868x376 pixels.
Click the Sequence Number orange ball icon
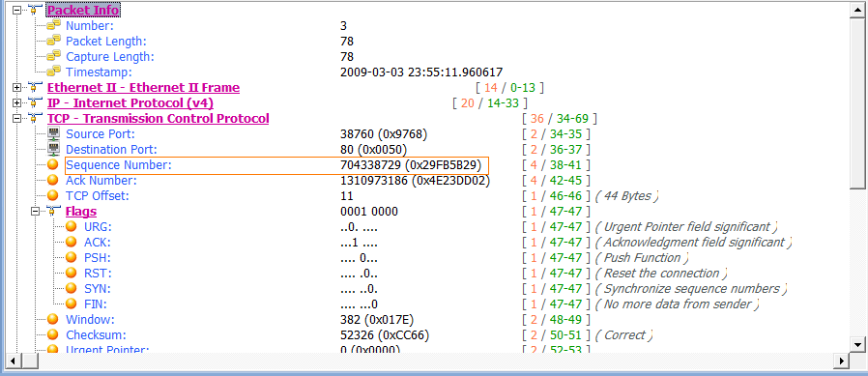pyautogui.click(x=53, y=164)
